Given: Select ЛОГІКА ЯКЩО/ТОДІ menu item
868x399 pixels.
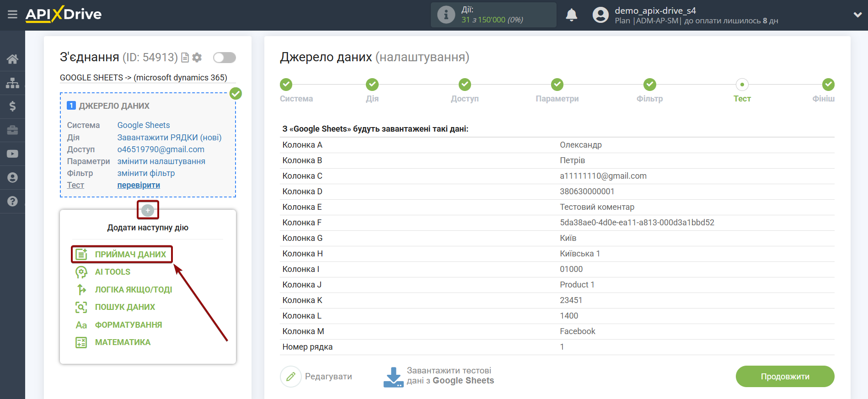Looking at the screenshot, I should [134, 290].
